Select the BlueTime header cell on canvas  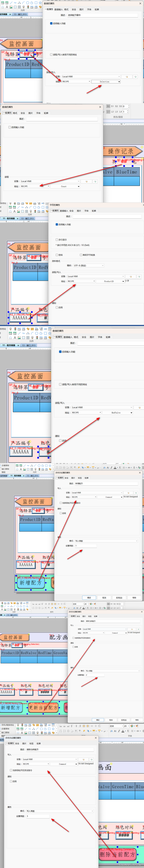pos(127,172)
